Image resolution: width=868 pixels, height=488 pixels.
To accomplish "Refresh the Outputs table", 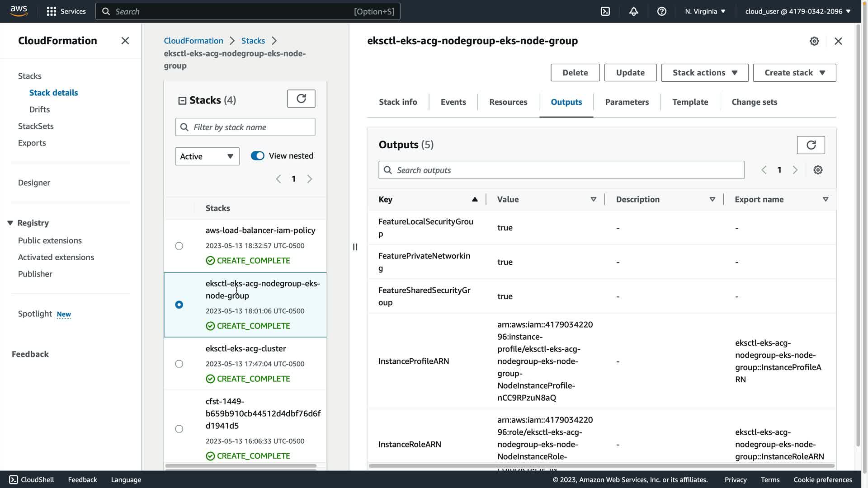I will (811, 145).
